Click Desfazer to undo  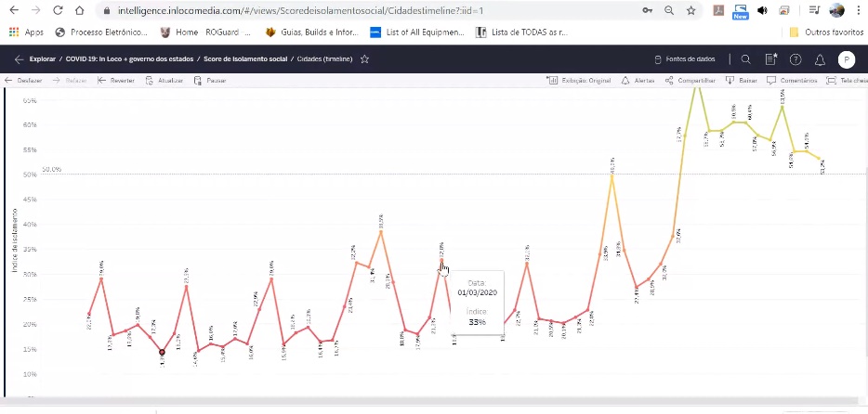(x=22, y=81)
